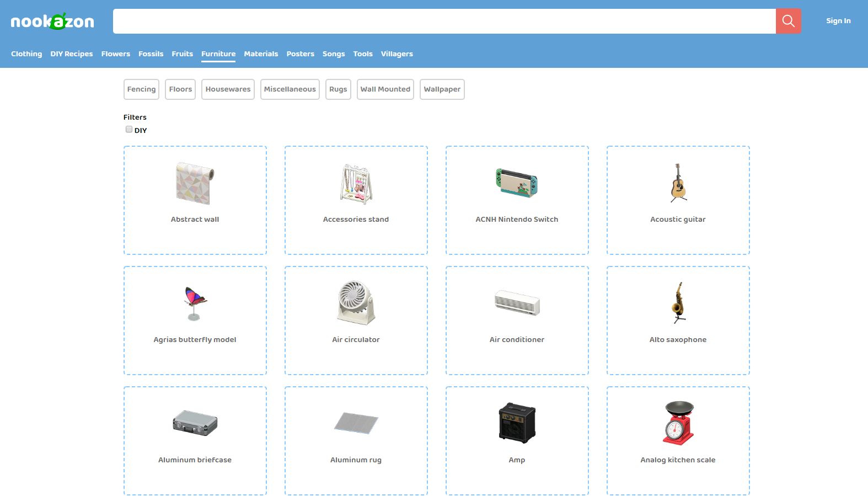
Task: Browse the Fruits category
Action: click(183, 54)
